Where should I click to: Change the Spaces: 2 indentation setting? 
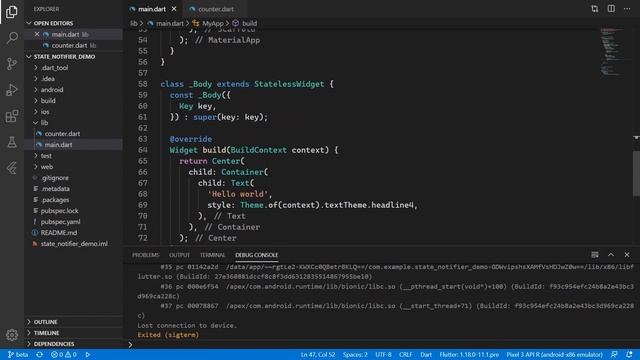[355, 355]
